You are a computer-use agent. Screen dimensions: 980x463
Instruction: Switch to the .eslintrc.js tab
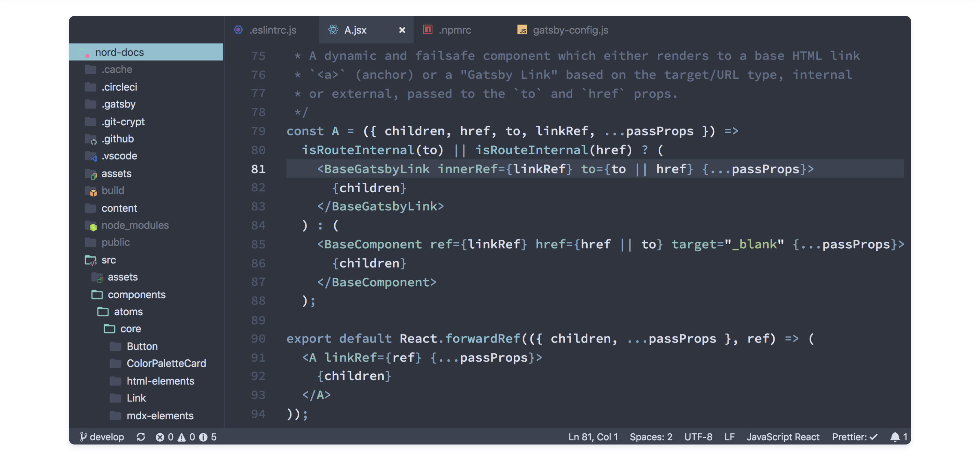(272, 30)
